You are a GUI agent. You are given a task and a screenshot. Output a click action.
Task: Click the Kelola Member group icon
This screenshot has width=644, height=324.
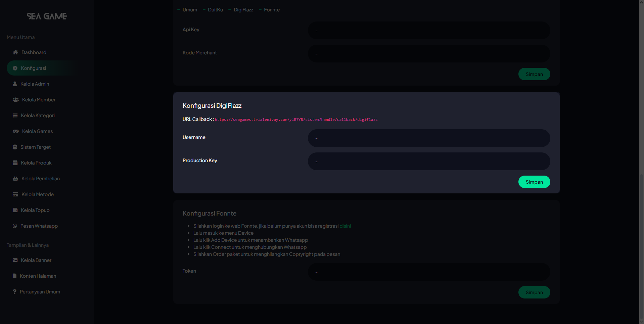pos(15,100)
